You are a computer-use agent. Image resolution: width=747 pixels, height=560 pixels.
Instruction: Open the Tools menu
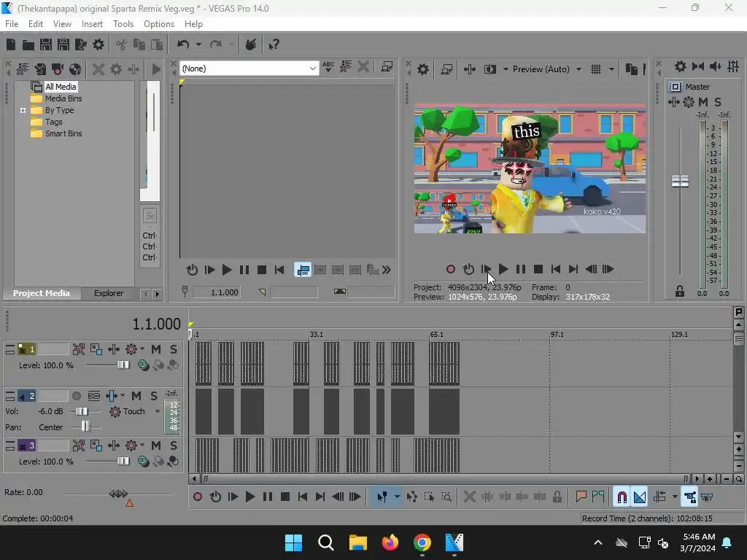[x=123, y=24]
